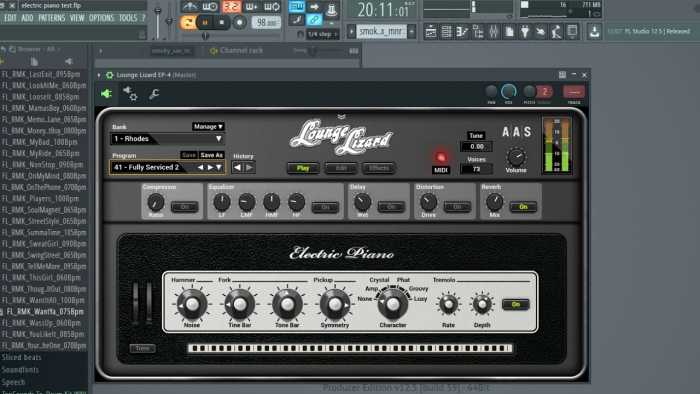Open the VIEW menu

[77, 18]
